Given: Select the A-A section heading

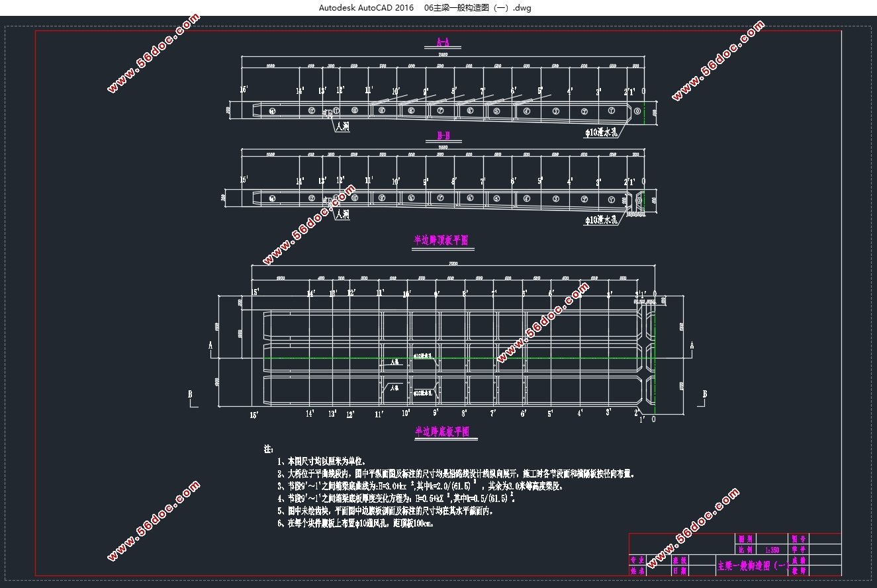Looking at the screenshot, I should pos(443,42).
